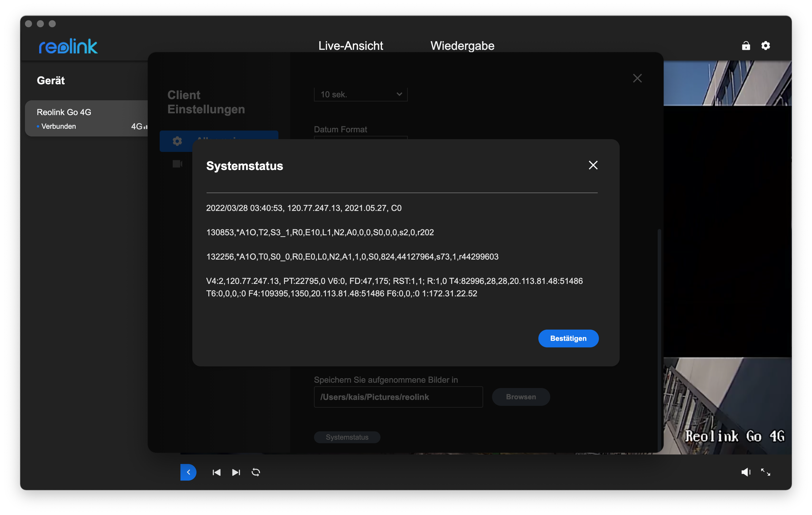The width and height of the screenshot is (812, 515).
Task: Click the pictures save path field
Action: 398,397
